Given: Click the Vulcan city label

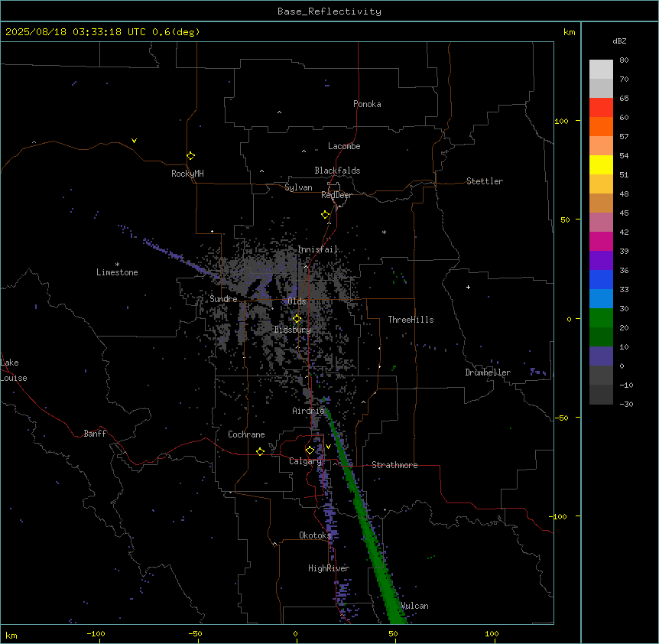Looking at the screenshot, I should [415, 606].
